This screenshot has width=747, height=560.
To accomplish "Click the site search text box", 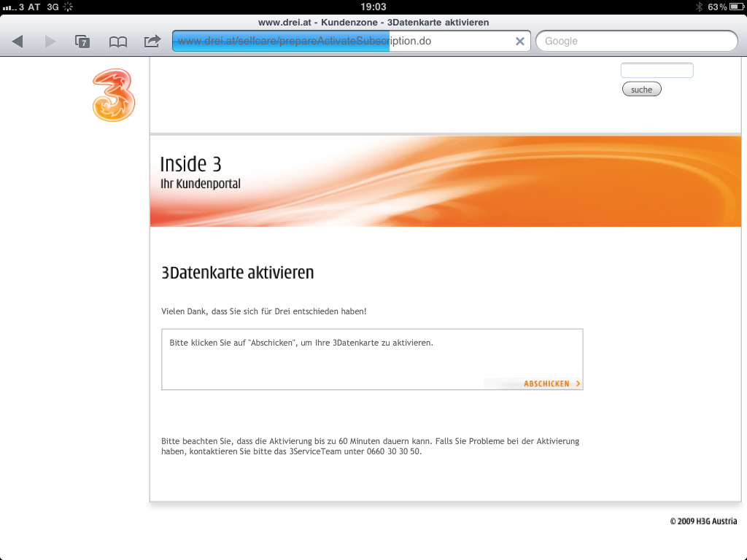I will 657,71.
